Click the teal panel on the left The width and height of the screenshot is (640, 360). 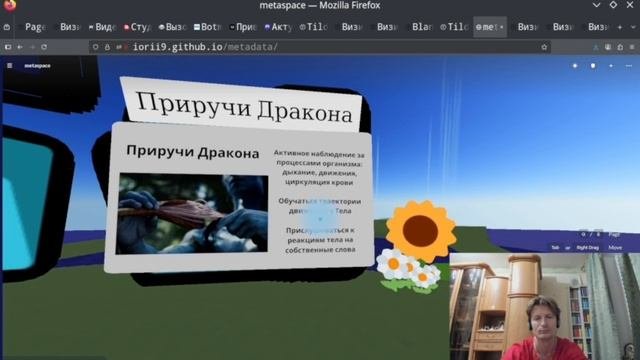click(x=28, y=204)
